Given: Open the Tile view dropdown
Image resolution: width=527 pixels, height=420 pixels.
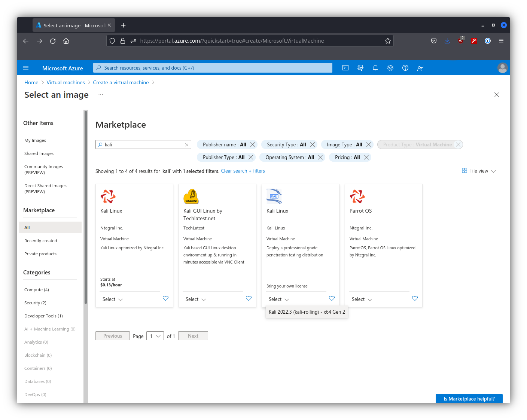Looking at the screenshot, I should pyautogui.click(x=479, y=171).
